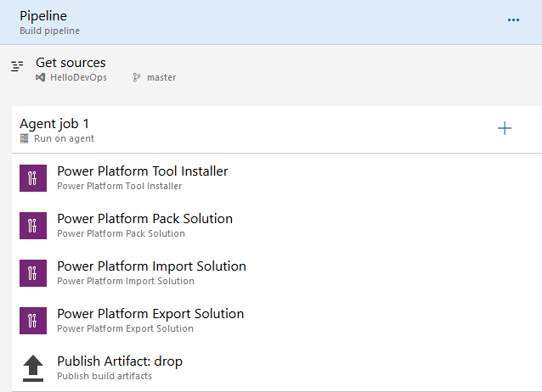The width and height of the screenshot is (542, 392).
Task: Open the Pipeline more options ellipsis
Action: tap(513, 20)
